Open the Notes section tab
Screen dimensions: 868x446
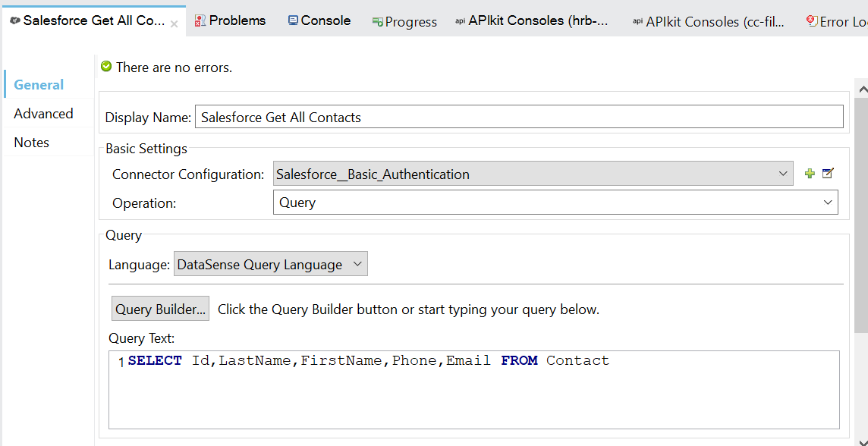pos(31,143)
